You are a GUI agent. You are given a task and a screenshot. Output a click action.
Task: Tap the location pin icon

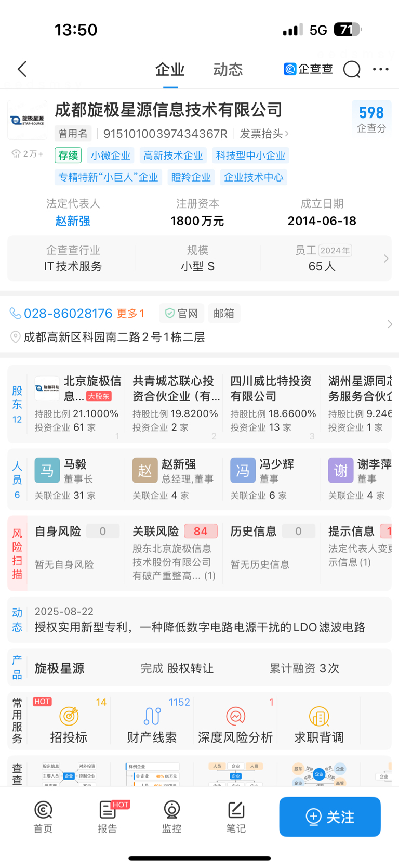(16, 338)
